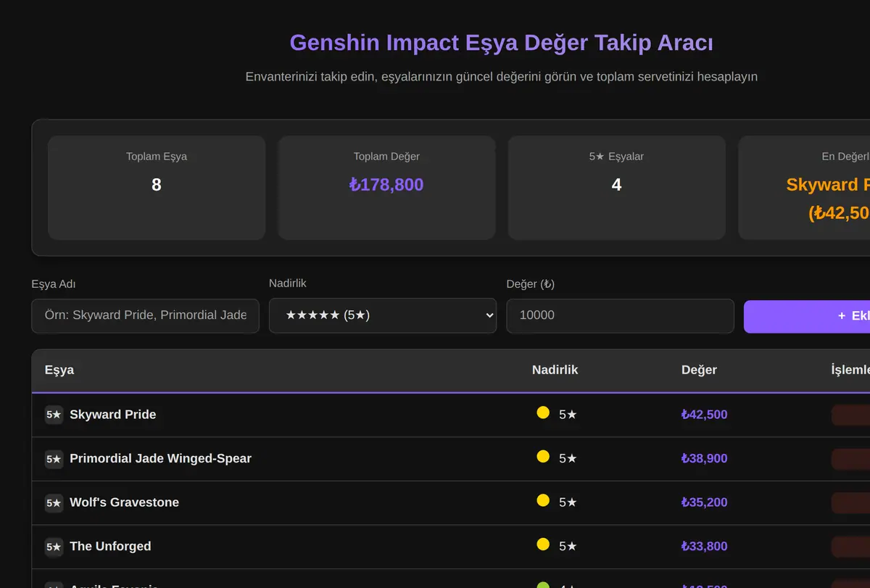Click the Toplam Eşya stat card
Image resolution: width=870 pixels, height=588 pixels.
point(157,188)
